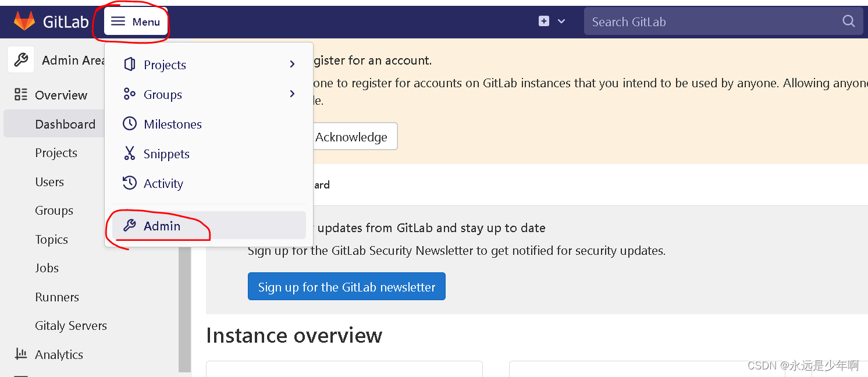
Task: Click the GitLab fox logo
Action: click(24, 22)
